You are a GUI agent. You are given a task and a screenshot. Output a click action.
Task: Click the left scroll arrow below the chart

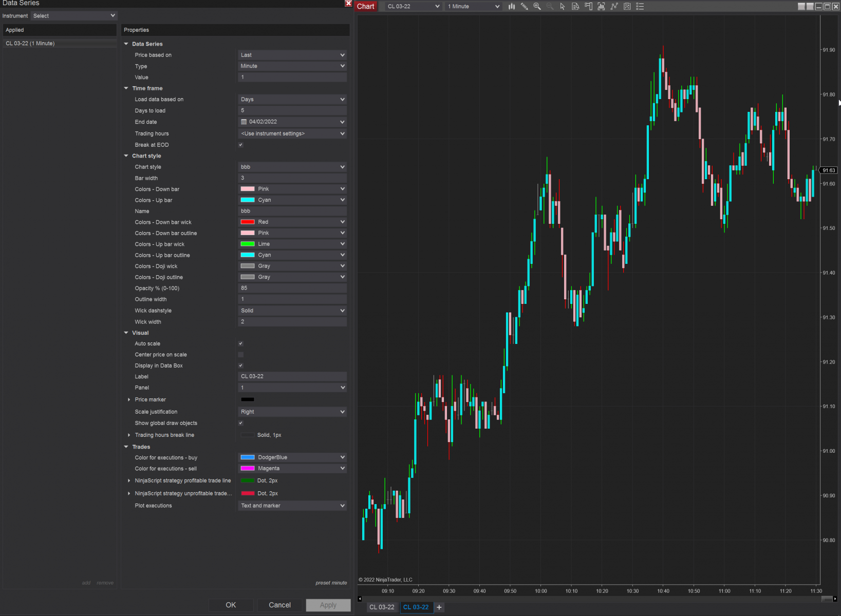[x=360, y=599]
